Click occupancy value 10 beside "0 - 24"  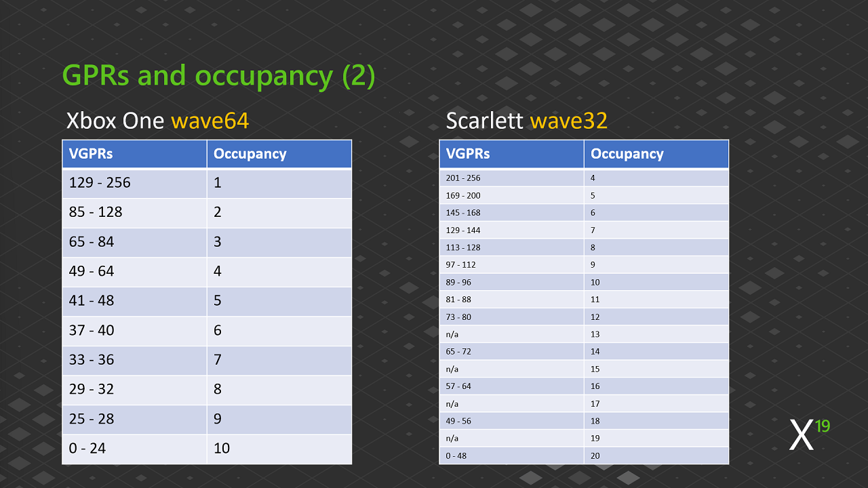coord(279,449)
